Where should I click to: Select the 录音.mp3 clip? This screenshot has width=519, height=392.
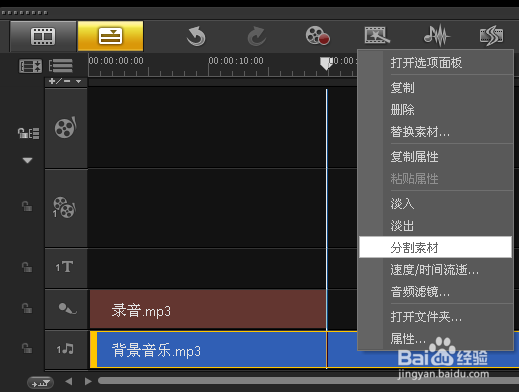tap(208, 309)
